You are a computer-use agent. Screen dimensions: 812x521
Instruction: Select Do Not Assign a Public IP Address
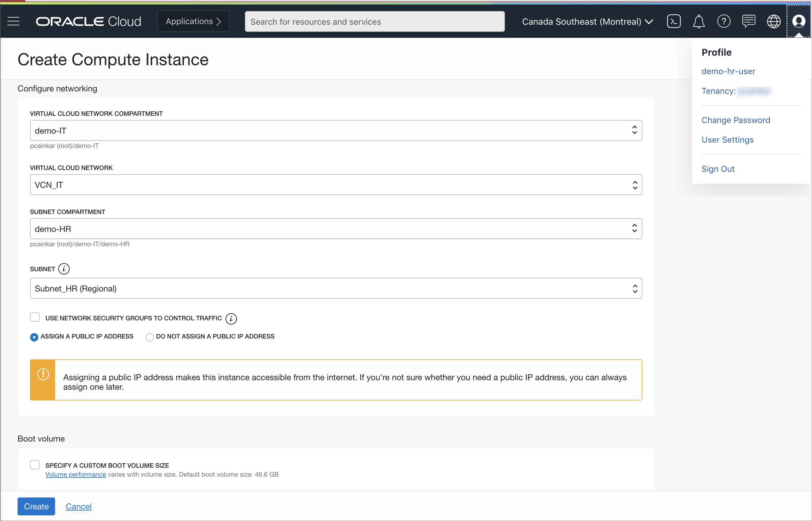tap(149, 337)
